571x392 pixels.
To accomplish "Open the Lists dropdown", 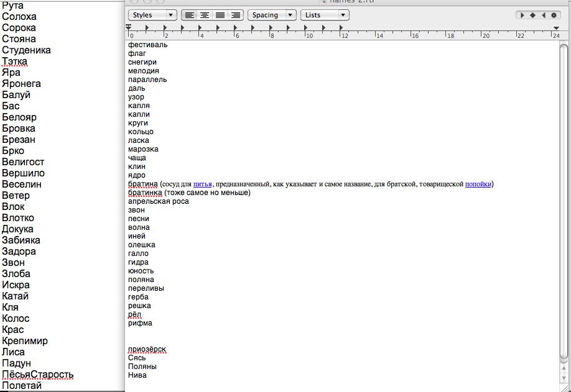I will [324, 15].
